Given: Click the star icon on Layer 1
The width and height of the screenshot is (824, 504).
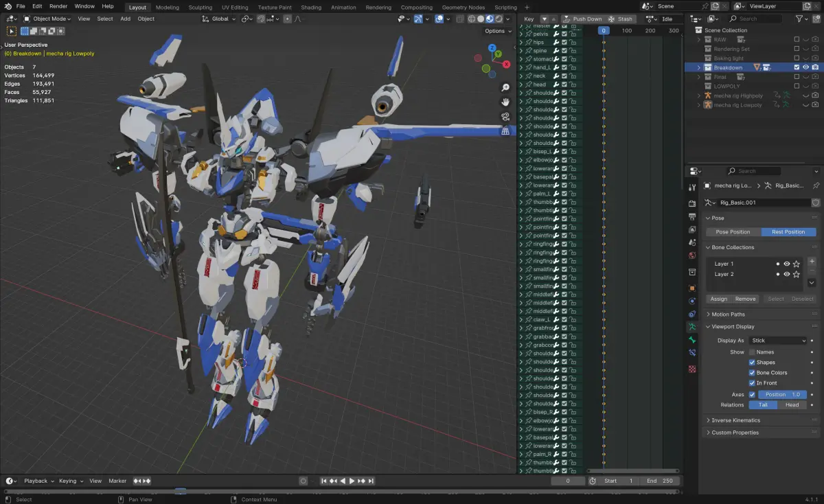Looking at the screenshot, I should point(797,264).
